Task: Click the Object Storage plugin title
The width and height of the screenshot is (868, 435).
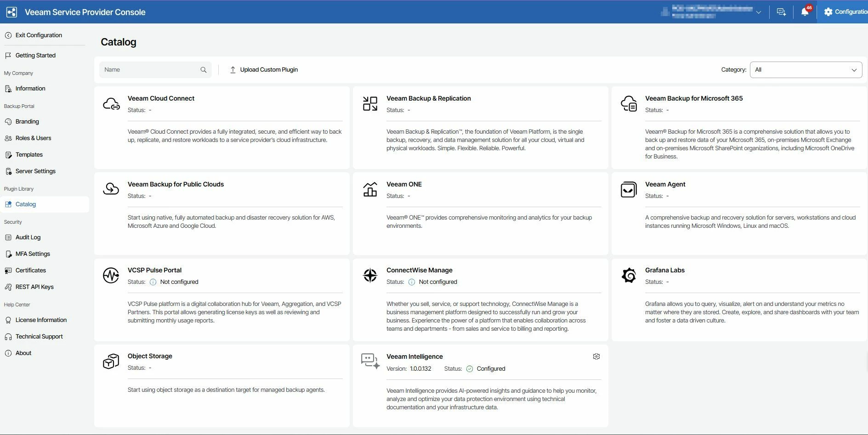Action: (x=150, y=356)
